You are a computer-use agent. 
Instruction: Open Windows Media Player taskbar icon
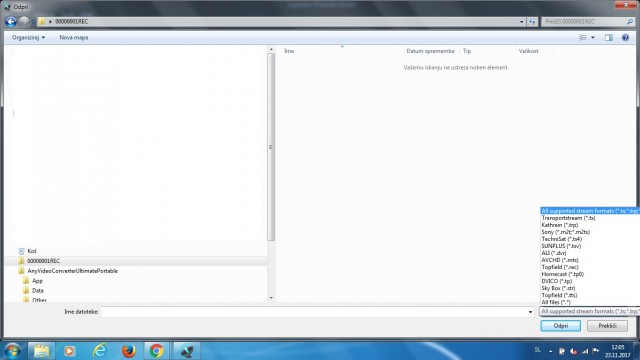[69, 351]
